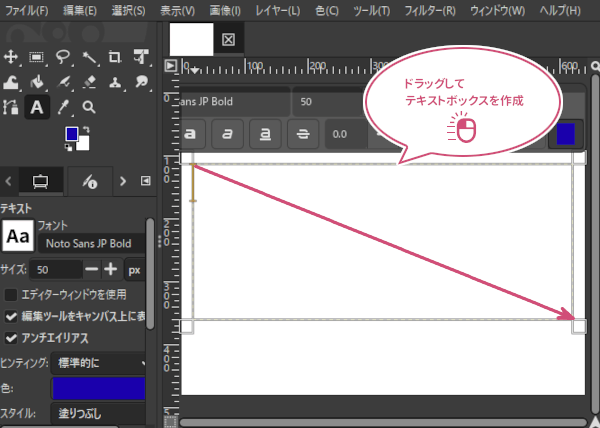600x428 pixels.
Task: Select the white image thumbnail tab
Action: point(191,39)
